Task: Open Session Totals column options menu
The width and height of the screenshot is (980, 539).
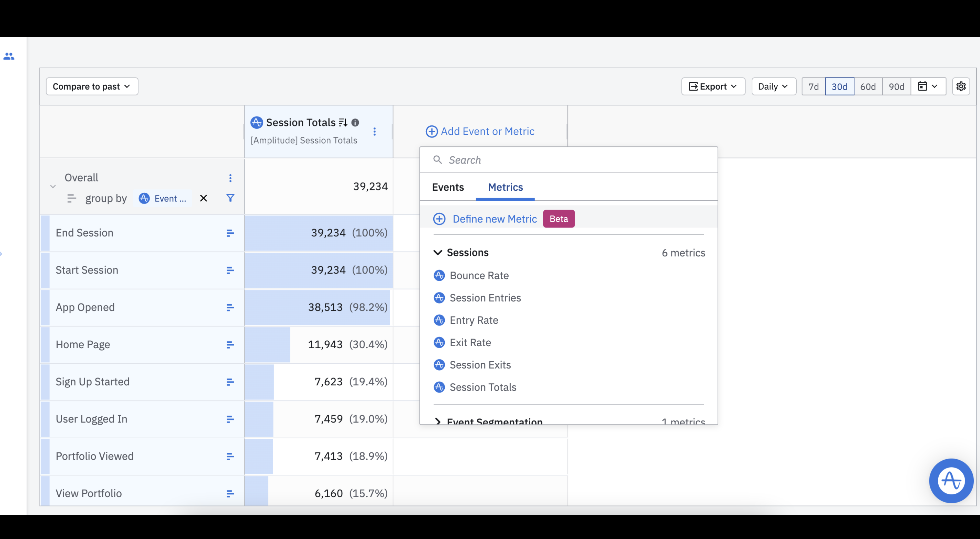Action: click(374, 131)
